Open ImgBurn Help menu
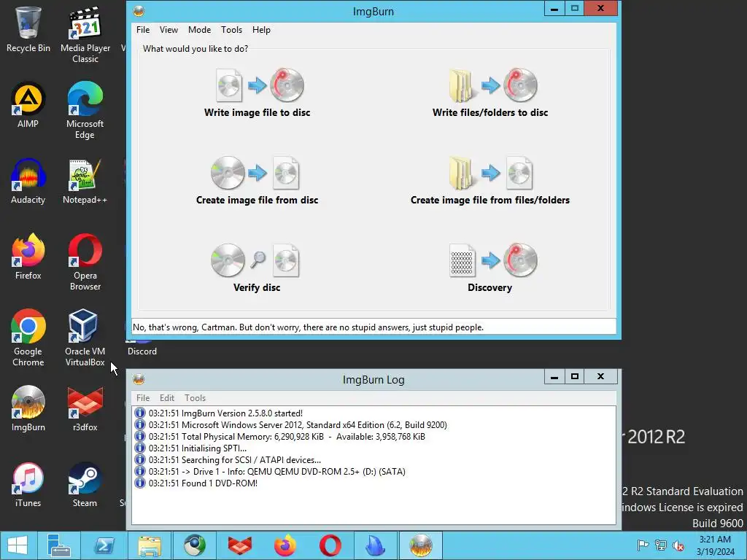 point(261,29)
